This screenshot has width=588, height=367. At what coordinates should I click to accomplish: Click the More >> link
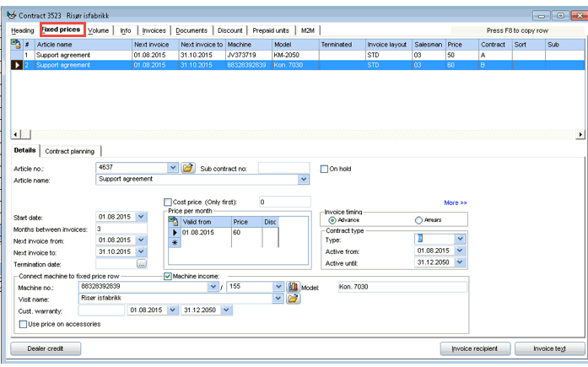coord(456,202)
